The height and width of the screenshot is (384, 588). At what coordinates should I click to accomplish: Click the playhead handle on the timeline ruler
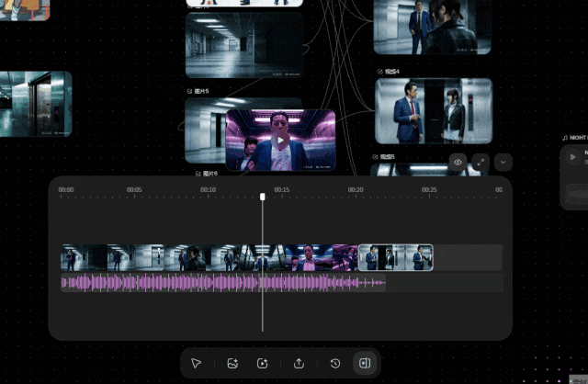[263, 197]
